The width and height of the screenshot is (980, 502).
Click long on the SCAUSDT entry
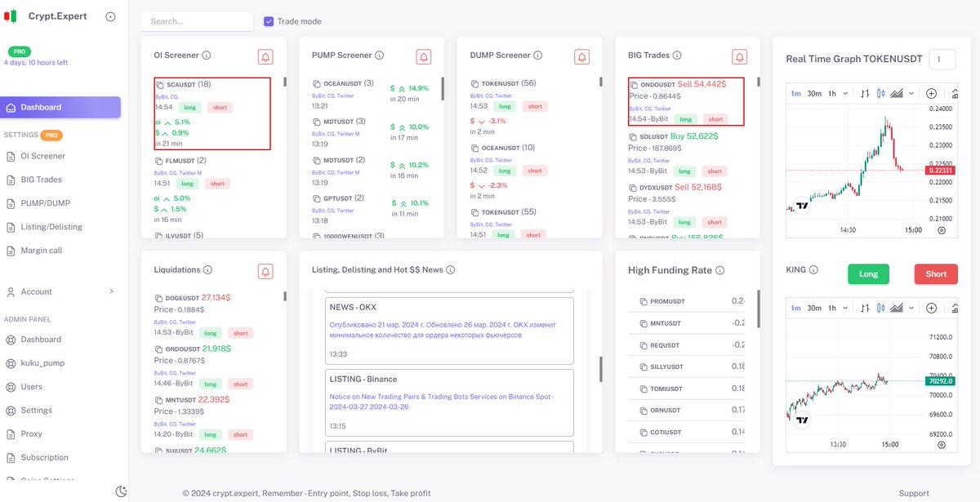pyautogui.click(x=190, y=107)
